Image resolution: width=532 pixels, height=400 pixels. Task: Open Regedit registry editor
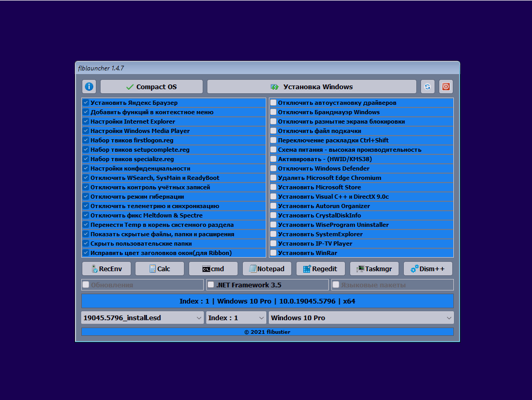[320, 269]
